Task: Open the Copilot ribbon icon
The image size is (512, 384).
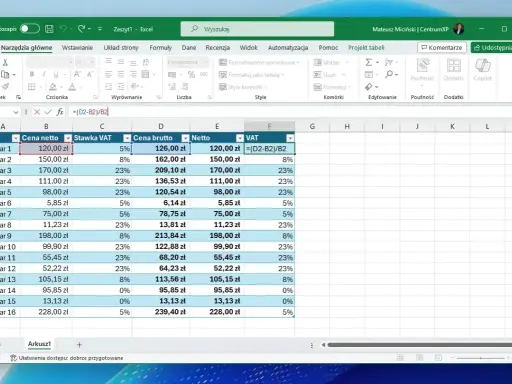Action: pos(483,69)
